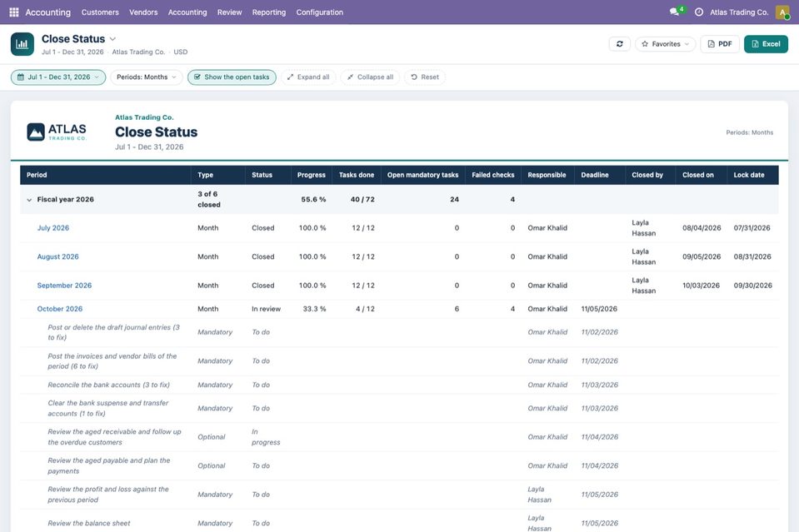The image size is (799, 532).
Task: Open the Customers menu
Action: 100,12
